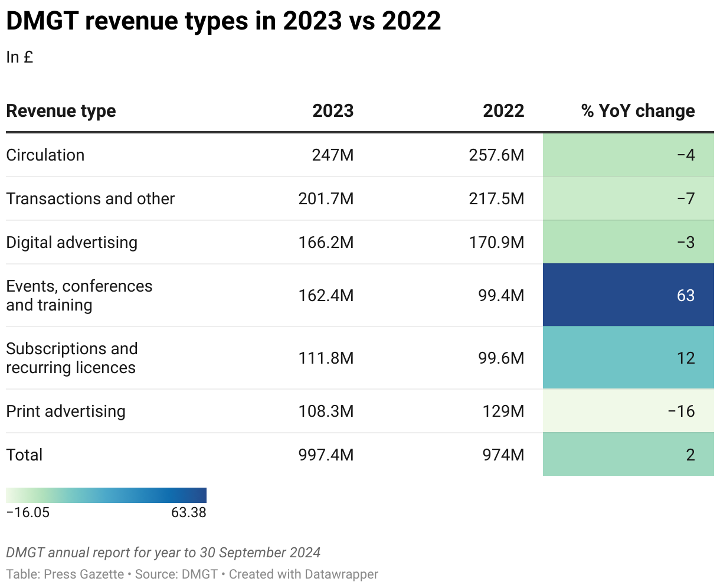Click the color gradient legend bar

(x=106, y=495)
